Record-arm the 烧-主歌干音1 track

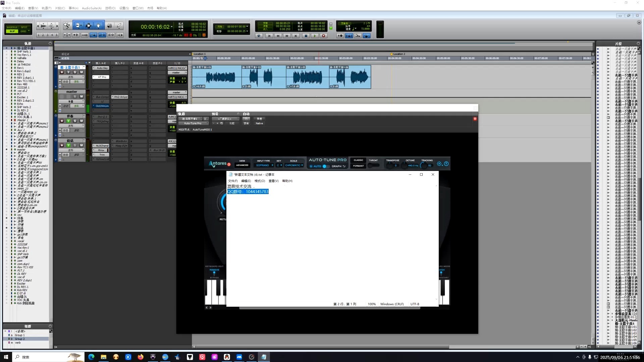tap(62, 72)
